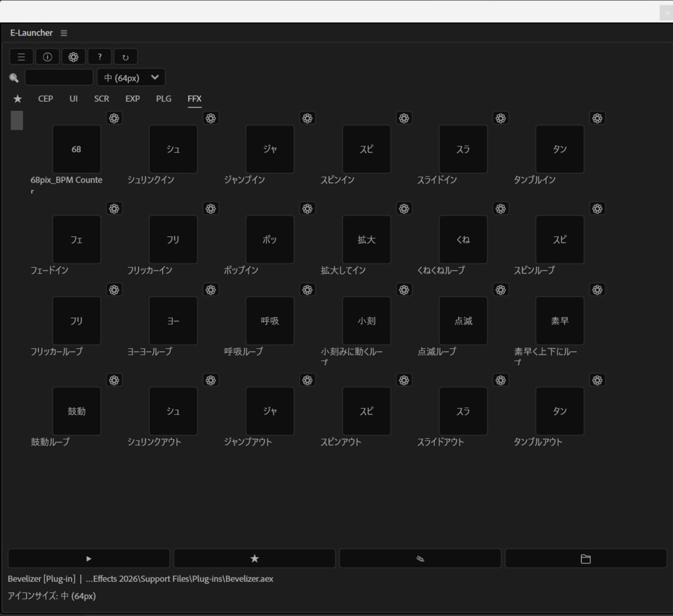Click the 68pix_BPM Counter preset tile

point(76,149)
